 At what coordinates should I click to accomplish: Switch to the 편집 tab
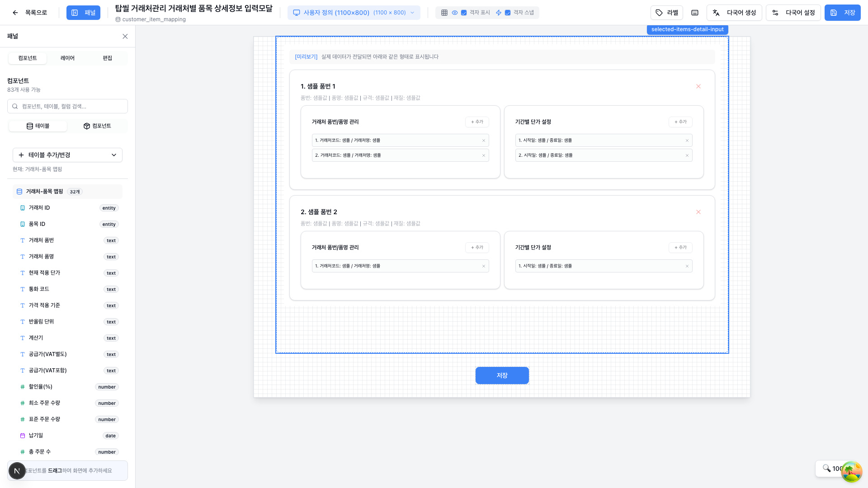click(107, 58)
